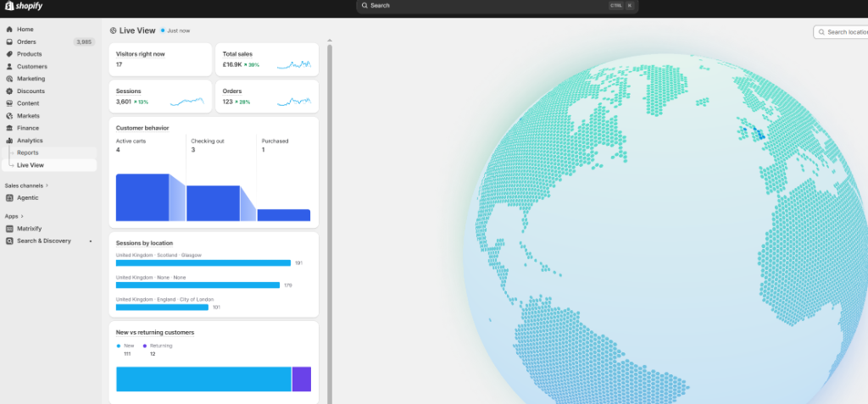Viewport: 868px width, 404px height.
Task: Click the Orders card sparkline chart
Action: [x=294, y=102]
